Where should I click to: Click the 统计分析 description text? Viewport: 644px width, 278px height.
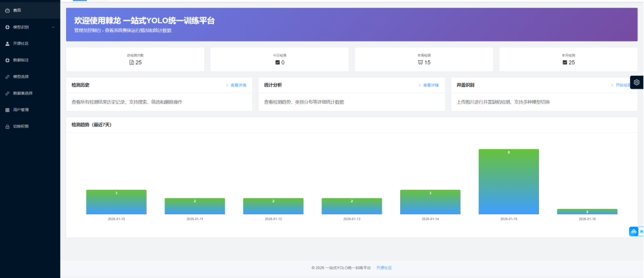point(304,102)
